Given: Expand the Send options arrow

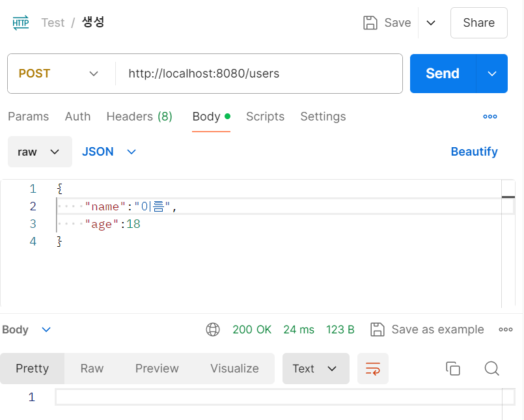Looking at the screenshot, I should [491, 74].
